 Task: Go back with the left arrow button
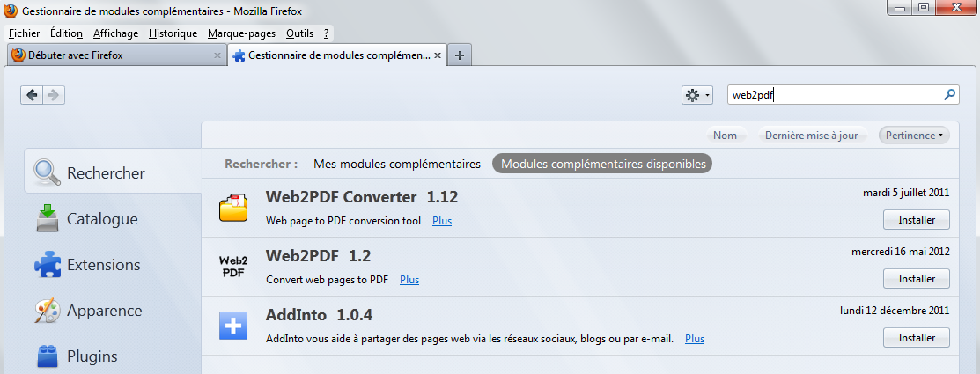tap(32, 95)
